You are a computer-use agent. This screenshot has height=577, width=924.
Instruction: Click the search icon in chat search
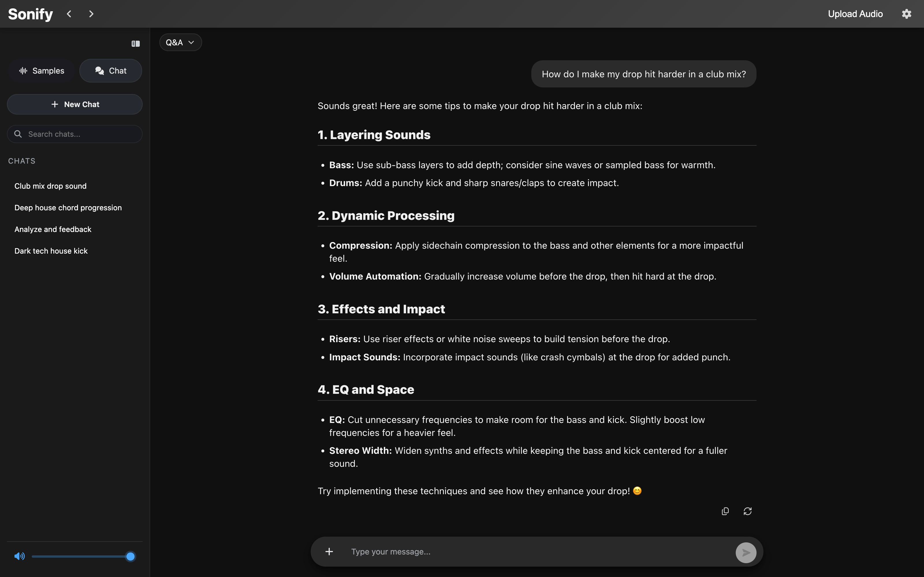click(18, 134)
